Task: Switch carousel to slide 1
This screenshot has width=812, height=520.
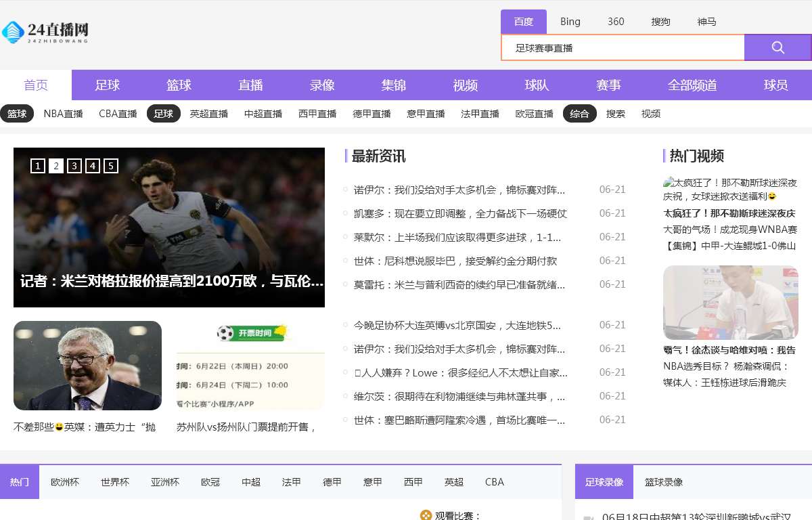Action: (38, 166)
